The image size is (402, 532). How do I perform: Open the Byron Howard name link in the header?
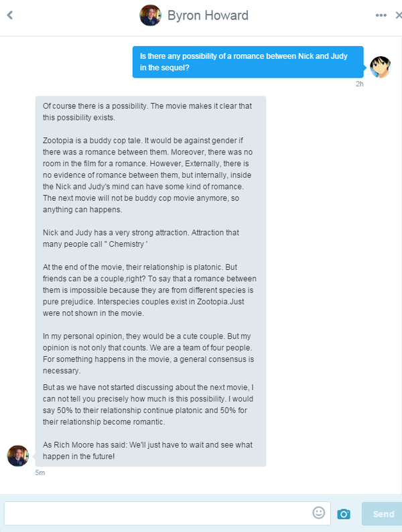pyautogui.click(x=208, y=15)
